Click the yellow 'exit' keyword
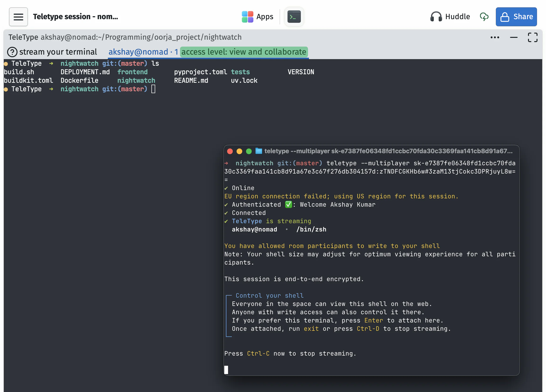This screenshot has height=392, width=546. point(311,329)
